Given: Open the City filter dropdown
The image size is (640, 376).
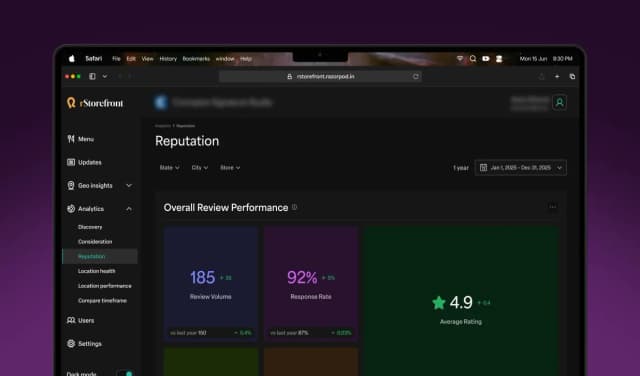Looking at the screenshot, I should 200,168.
